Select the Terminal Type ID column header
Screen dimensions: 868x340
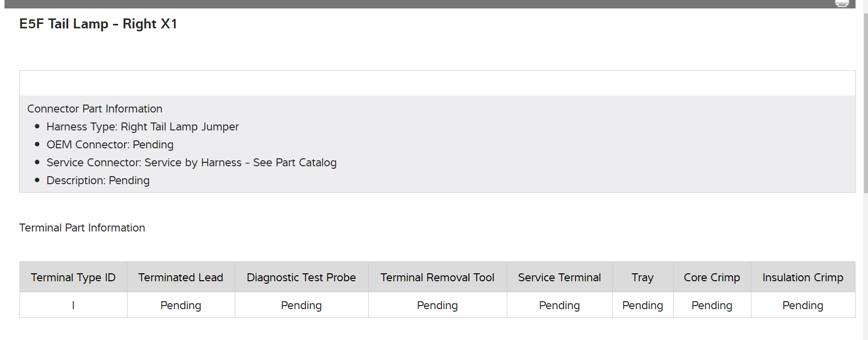coord(73,277)
